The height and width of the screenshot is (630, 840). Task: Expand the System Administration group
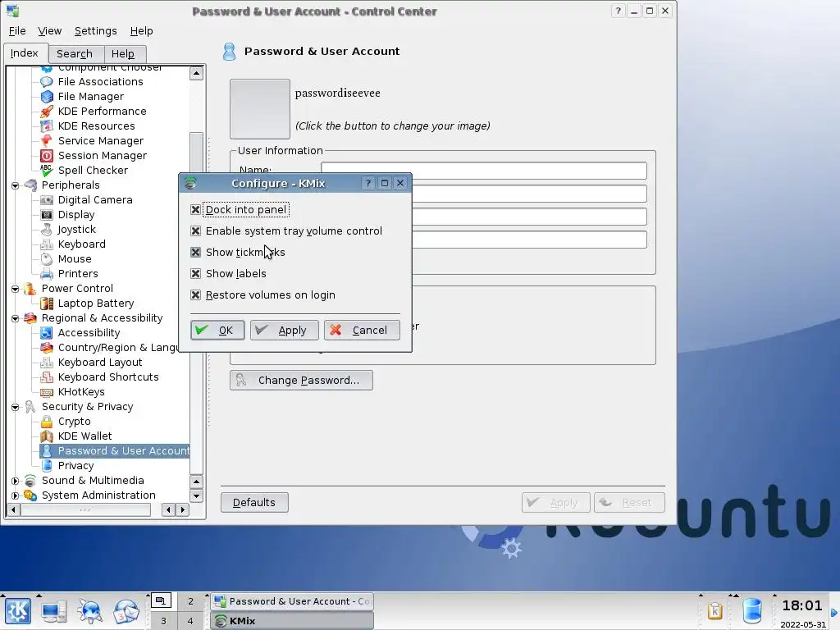[x=15, y=495]
